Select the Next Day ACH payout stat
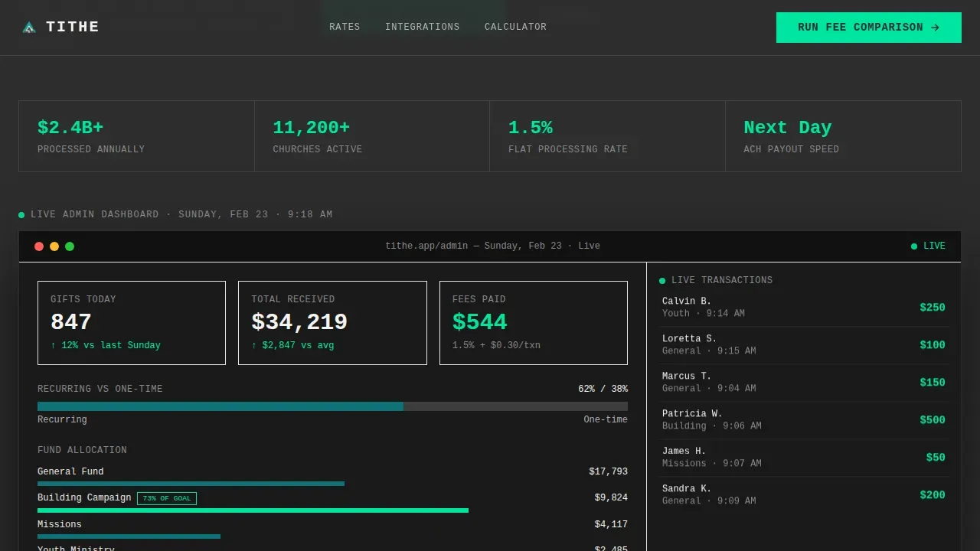The image size is (980, 551). pyautogui.click(x=843, y=136)
